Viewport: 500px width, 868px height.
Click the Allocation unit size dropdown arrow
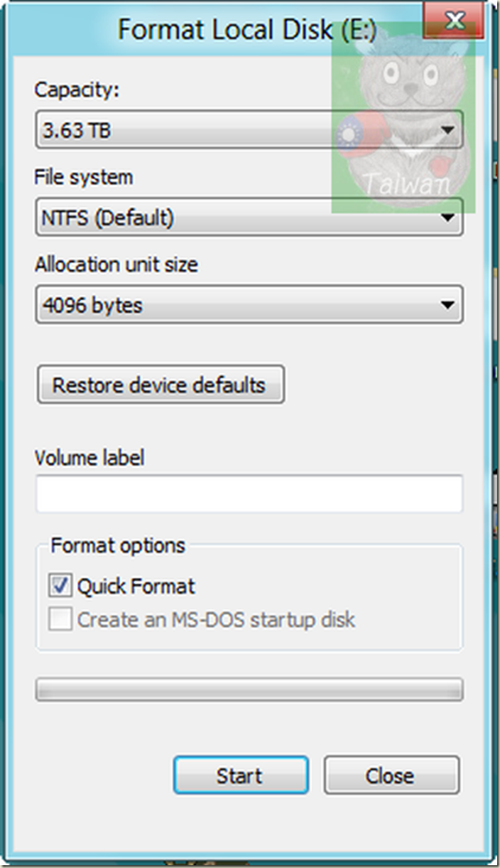(x=447, y=306)
